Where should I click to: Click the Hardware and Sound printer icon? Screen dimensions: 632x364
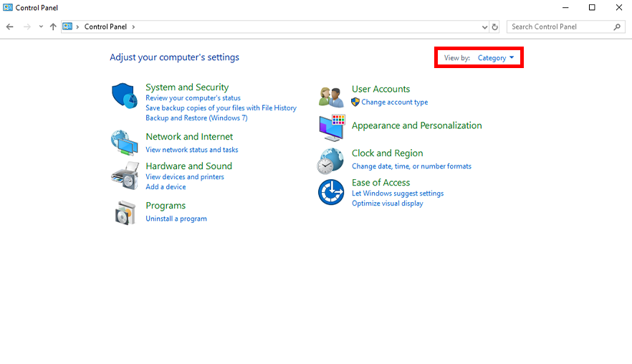click(125, 175)
